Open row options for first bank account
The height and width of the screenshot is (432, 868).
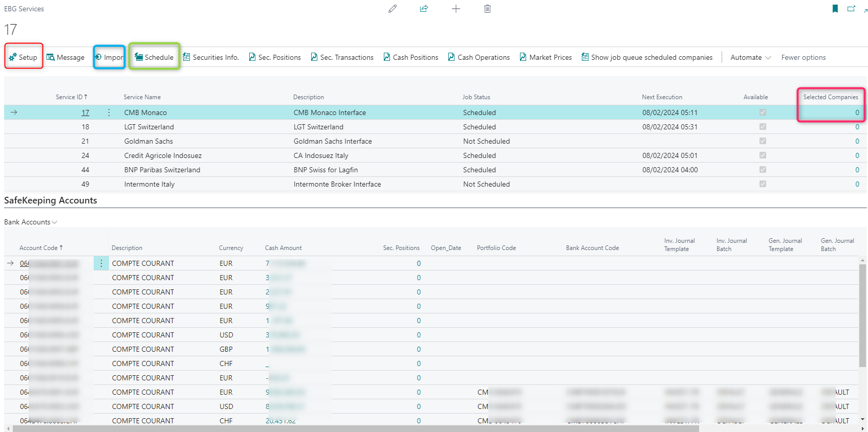point(101,263)
